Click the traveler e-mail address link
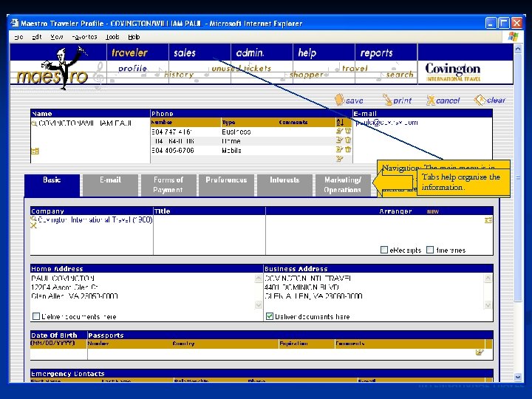The width and height of the screenshot is (532, 399). 386,123
